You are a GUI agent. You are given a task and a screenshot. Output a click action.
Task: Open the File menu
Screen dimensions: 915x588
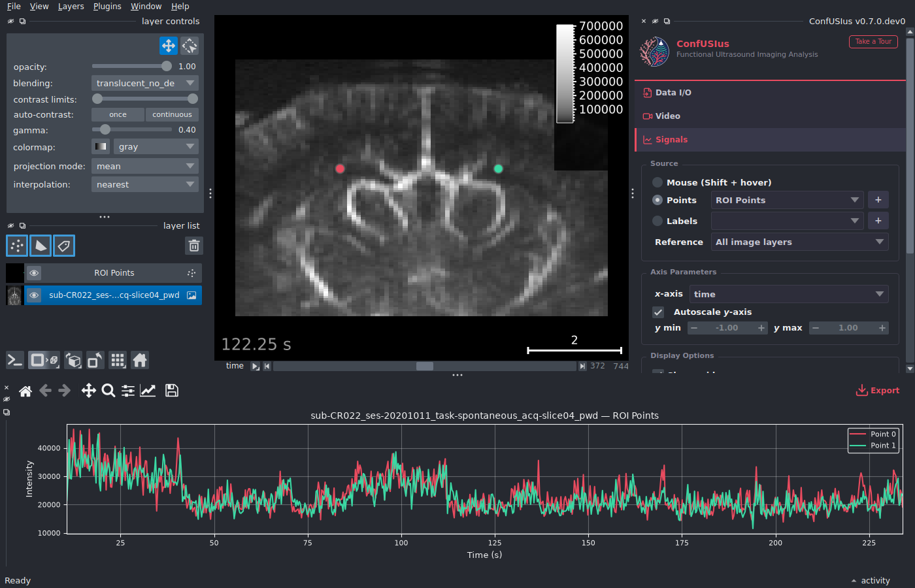coord(14,7)
